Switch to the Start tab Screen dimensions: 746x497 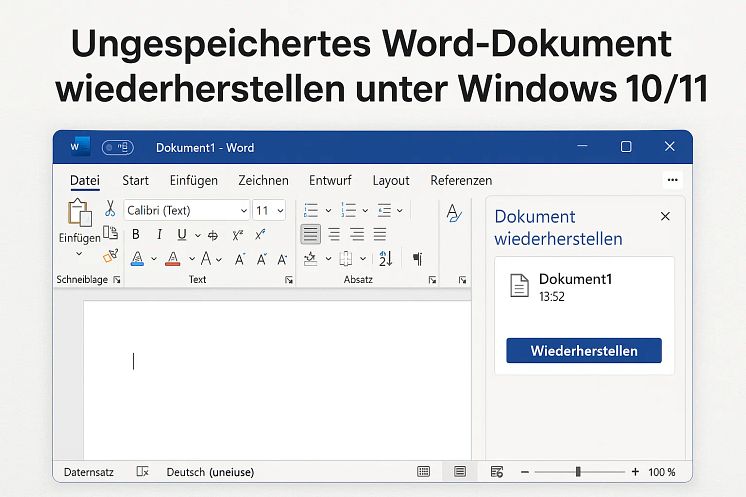135,181
